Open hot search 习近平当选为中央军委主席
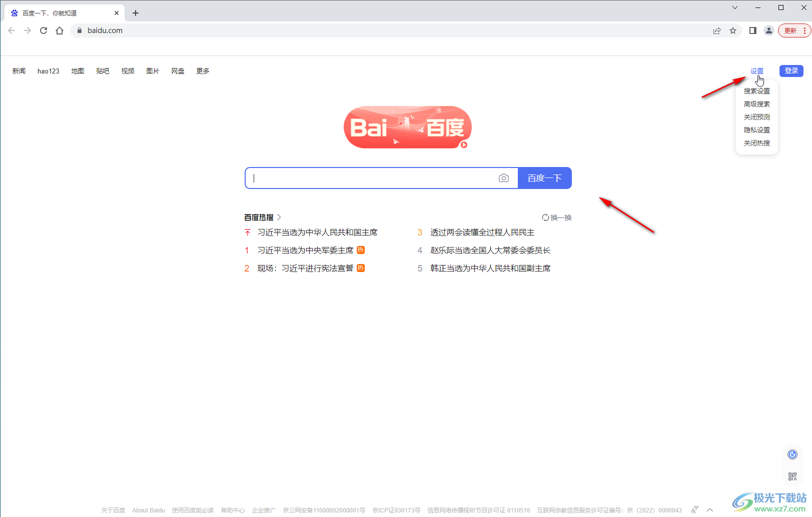812x517 pixels. (305, 250)
